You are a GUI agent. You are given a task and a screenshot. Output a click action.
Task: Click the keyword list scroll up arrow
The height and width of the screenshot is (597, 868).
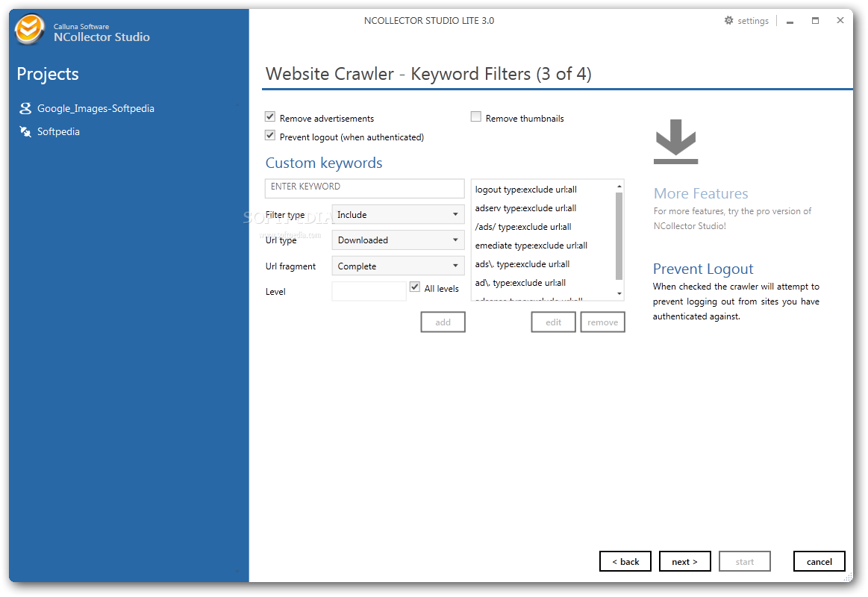point(619,187)
